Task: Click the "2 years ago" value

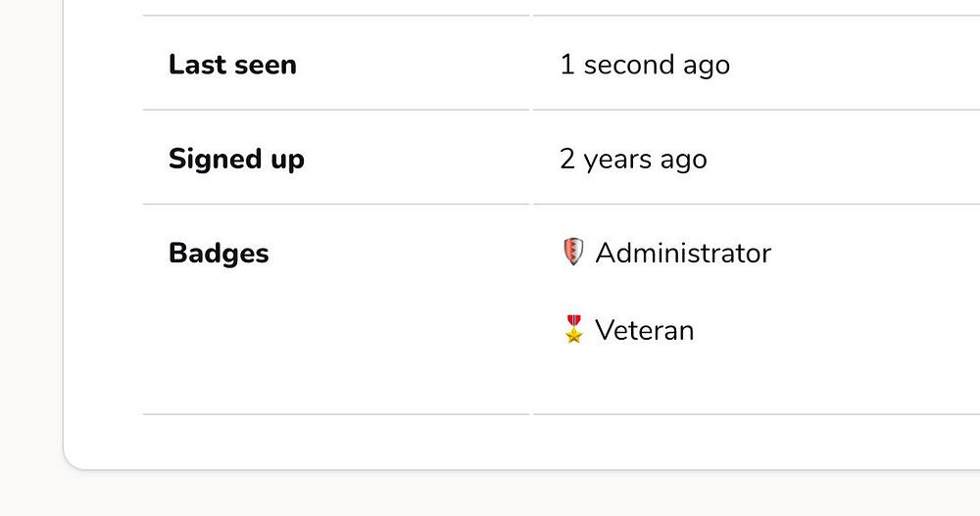Action: [x=633, y=159]
